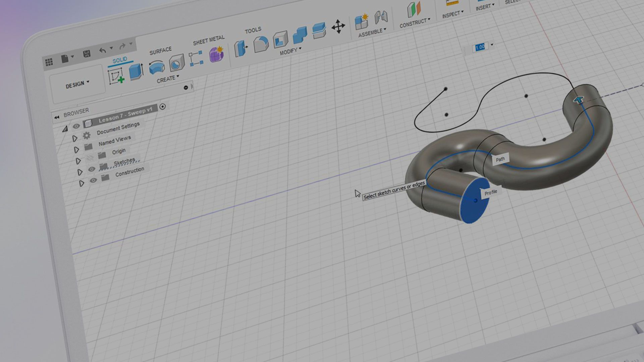This screenshot has width=644, height=362.
Task: Select the purple Create Form tool
Action: 216,54
